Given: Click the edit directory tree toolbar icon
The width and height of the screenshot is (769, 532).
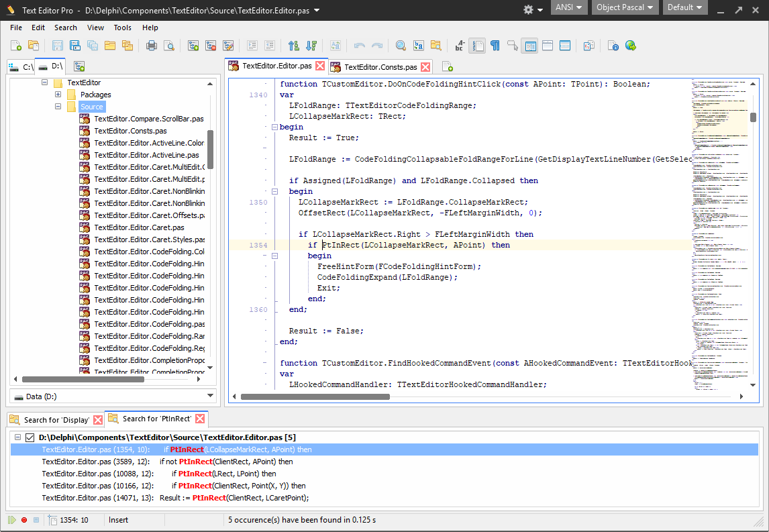Looking at the screenshot, I should [228, 46].
